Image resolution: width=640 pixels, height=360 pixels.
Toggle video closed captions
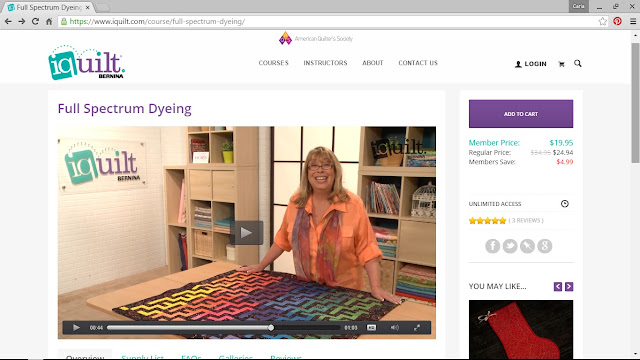pos(371,327)
